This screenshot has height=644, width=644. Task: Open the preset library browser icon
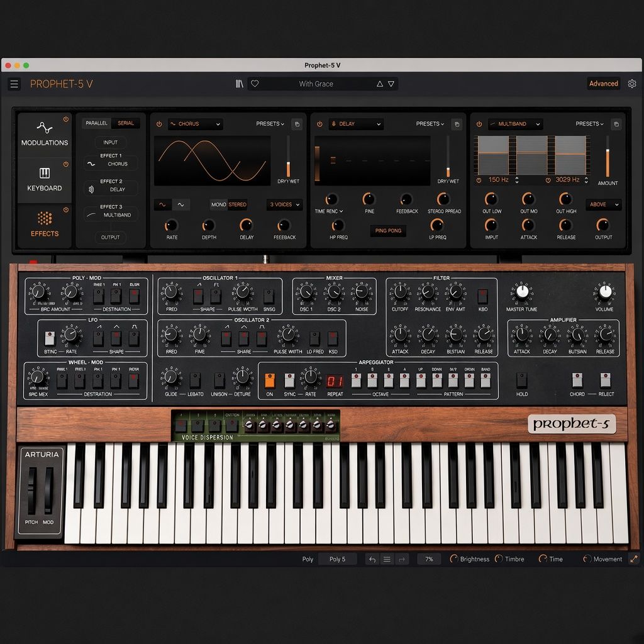pyautogui.click(x=240, y=84)
